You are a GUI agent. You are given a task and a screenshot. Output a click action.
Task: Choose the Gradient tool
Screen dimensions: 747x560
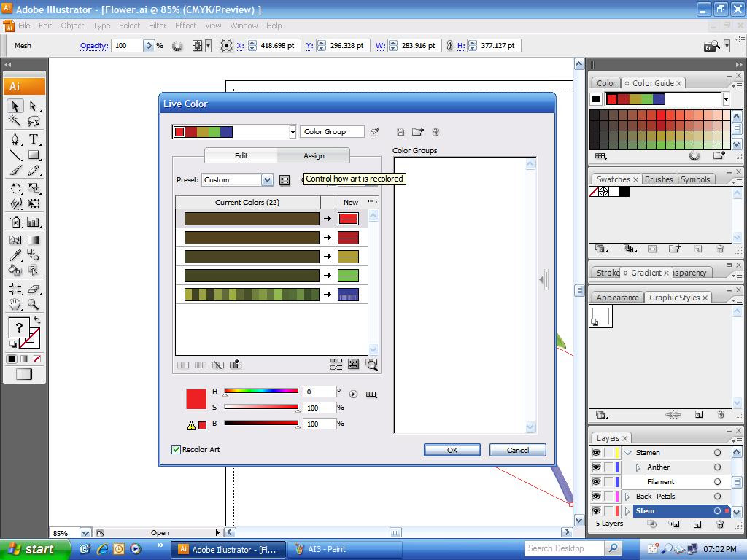33,240
